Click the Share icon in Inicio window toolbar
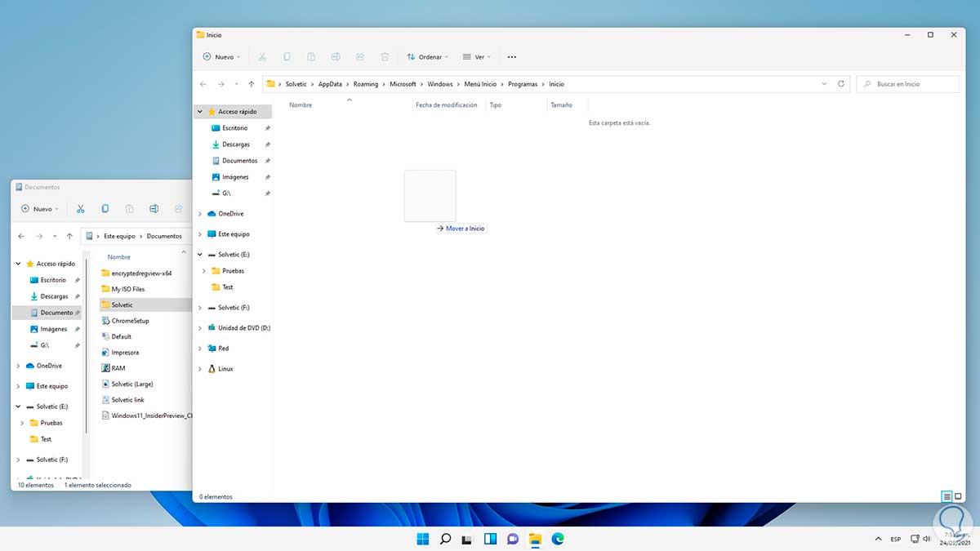The image size is (980, 551). click(x=360, y=57)
